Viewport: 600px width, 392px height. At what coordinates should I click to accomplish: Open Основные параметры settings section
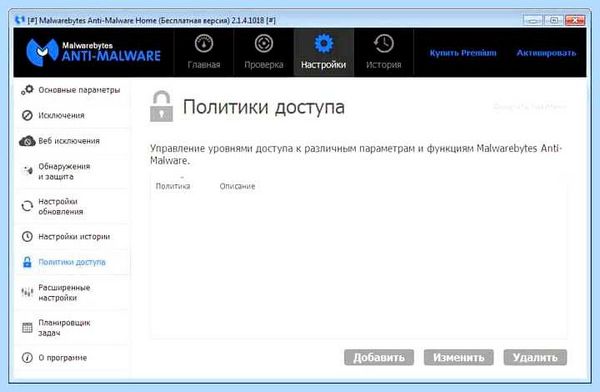point(73,90)
